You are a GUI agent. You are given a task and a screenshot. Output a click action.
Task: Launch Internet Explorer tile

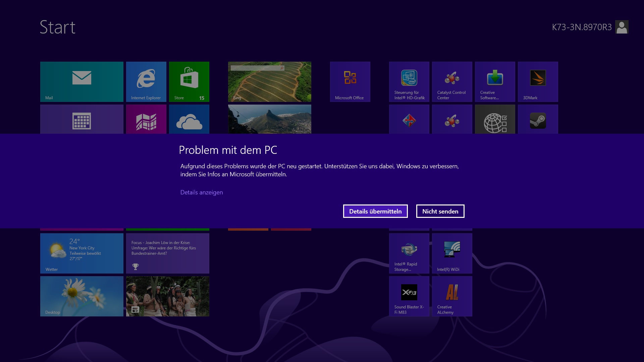146,81
